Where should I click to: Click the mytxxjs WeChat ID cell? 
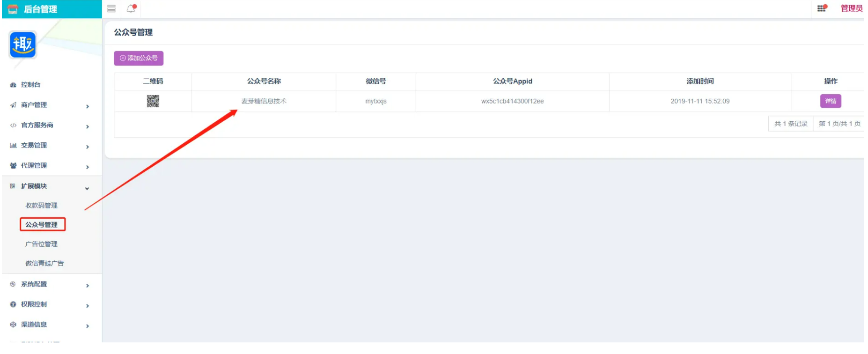pos(376,101)
